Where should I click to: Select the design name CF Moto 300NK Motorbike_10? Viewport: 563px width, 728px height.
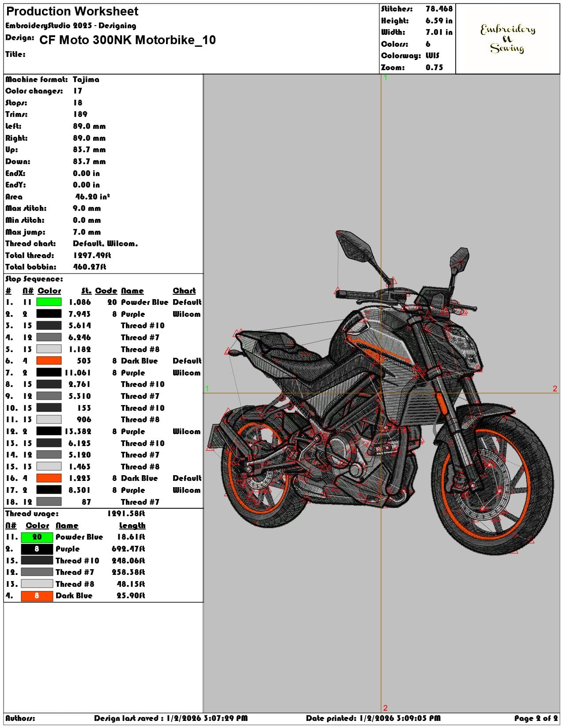pyautogui.click(x=128, y=40)
